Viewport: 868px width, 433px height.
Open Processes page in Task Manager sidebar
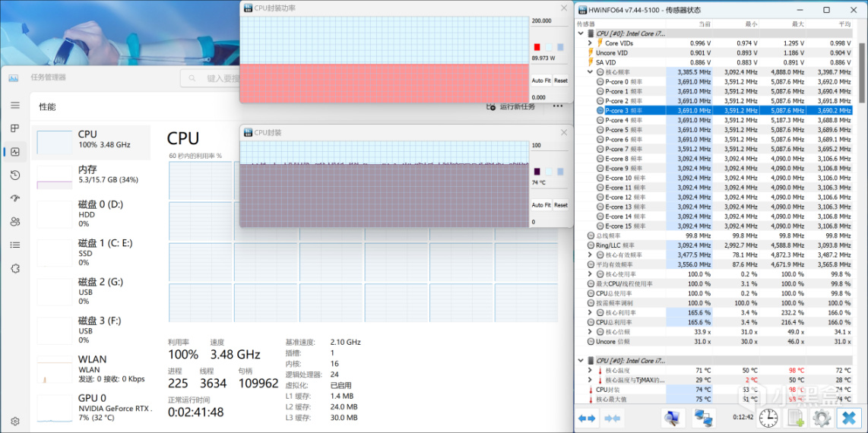tap(15, 128)
